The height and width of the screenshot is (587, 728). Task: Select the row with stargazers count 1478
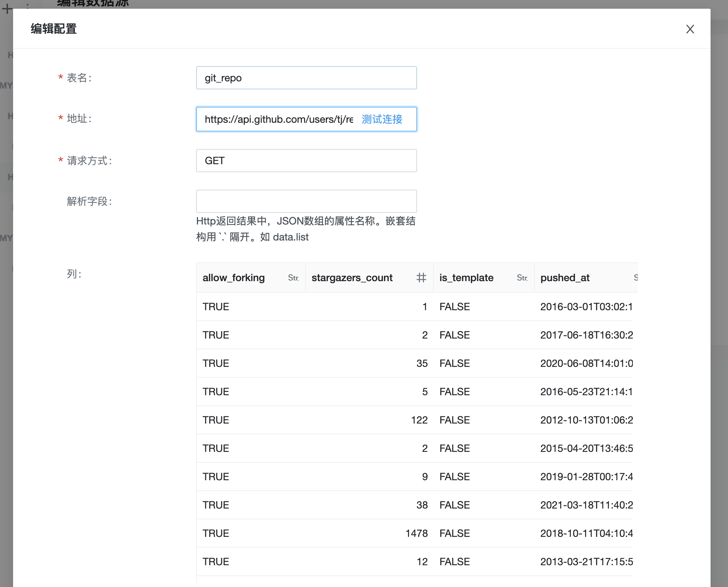click(416, 533)
